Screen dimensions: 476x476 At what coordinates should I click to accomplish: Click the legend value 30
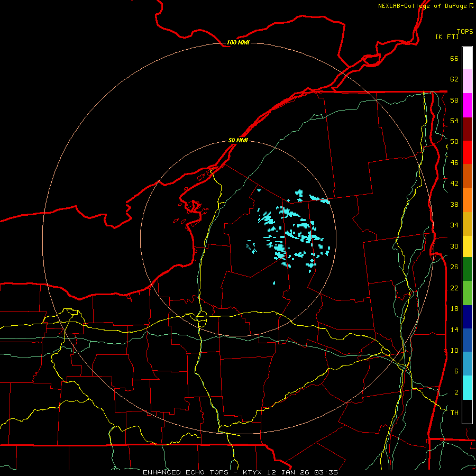[x=454, y=246]
